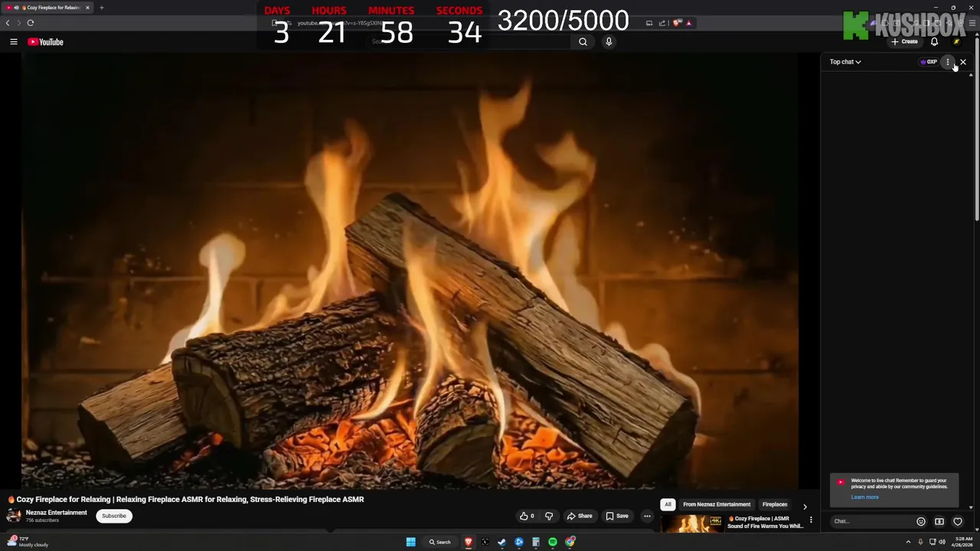
Task: Focus the Chat message input field
Action: tap(871, 521)
